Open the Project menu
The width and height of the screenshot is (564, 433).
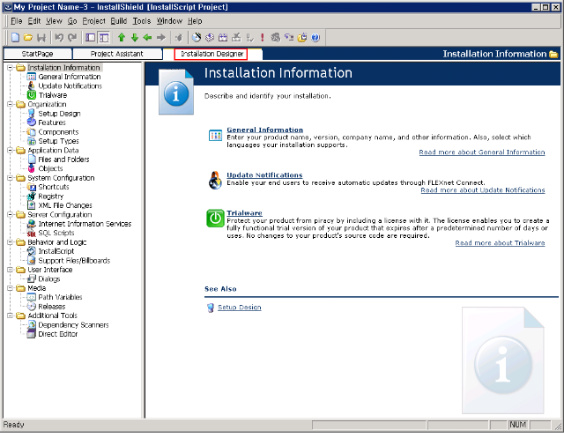[x=94, y=21]
